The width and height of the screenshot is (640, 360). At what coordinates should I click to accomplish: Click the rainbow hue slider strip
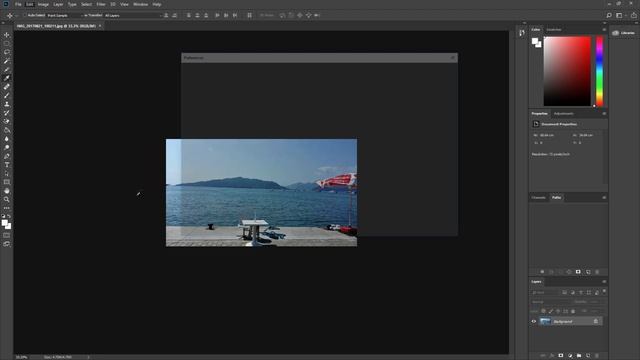tap(599, 71)
